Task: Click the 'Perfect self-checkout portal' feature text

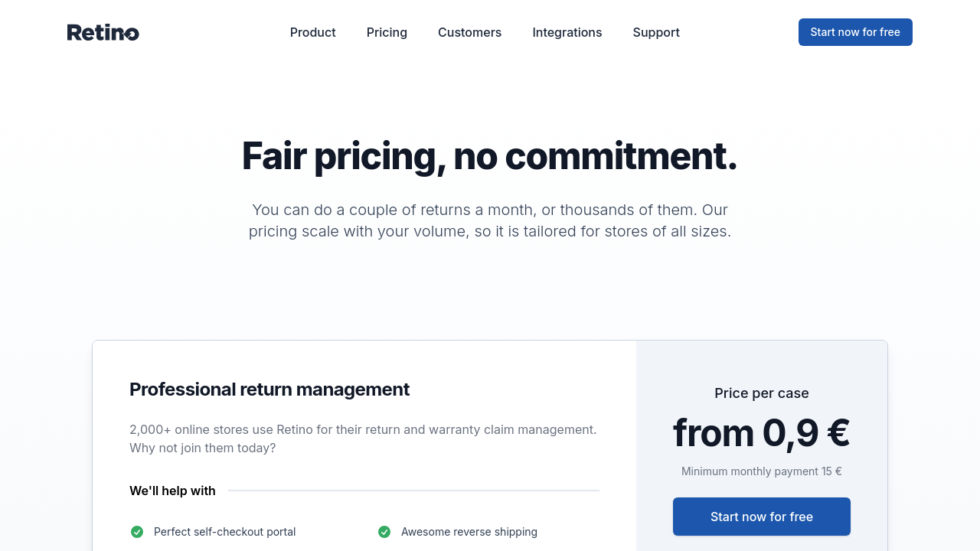Action: tap(224, 532)
